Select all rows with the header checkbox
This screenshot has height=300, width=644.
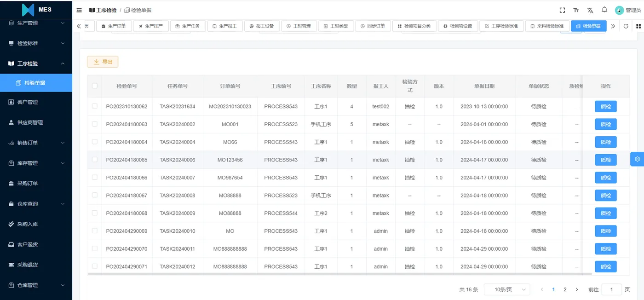94,86
